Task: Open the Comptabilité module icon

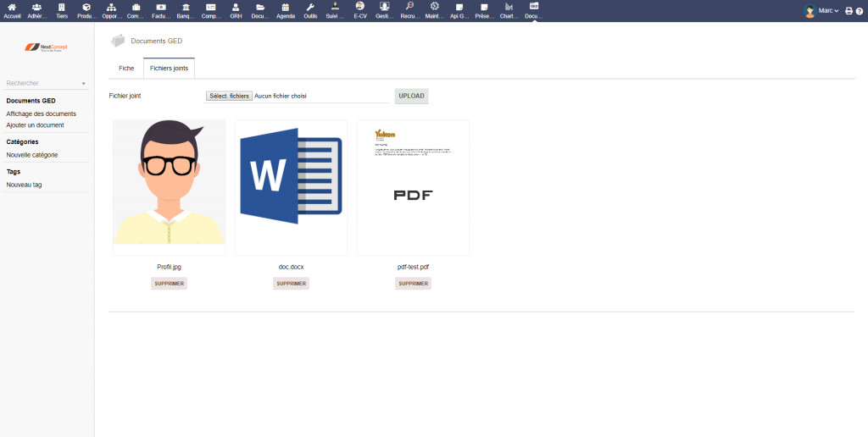Action: [211, 7]
